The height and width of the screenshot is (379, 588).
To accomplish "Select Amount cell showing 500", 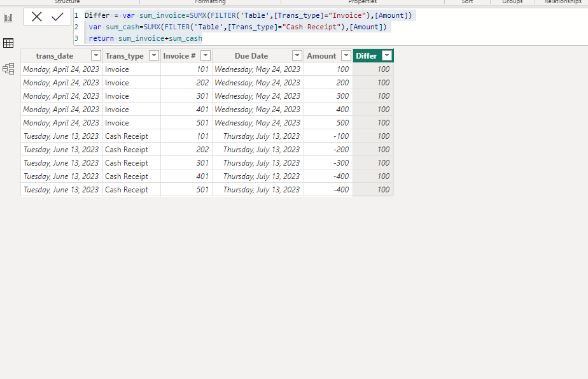I will [328, 123].
